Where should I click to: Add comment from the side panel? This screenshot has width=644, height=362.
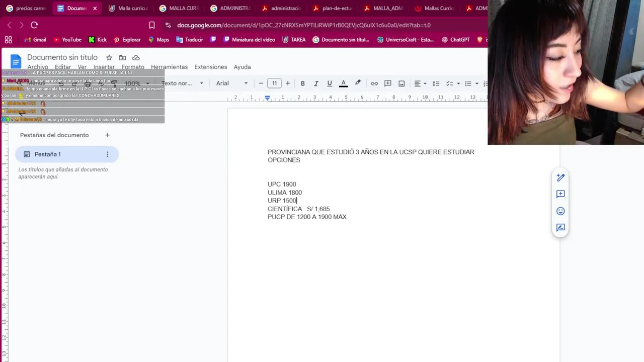pos(560,194)
